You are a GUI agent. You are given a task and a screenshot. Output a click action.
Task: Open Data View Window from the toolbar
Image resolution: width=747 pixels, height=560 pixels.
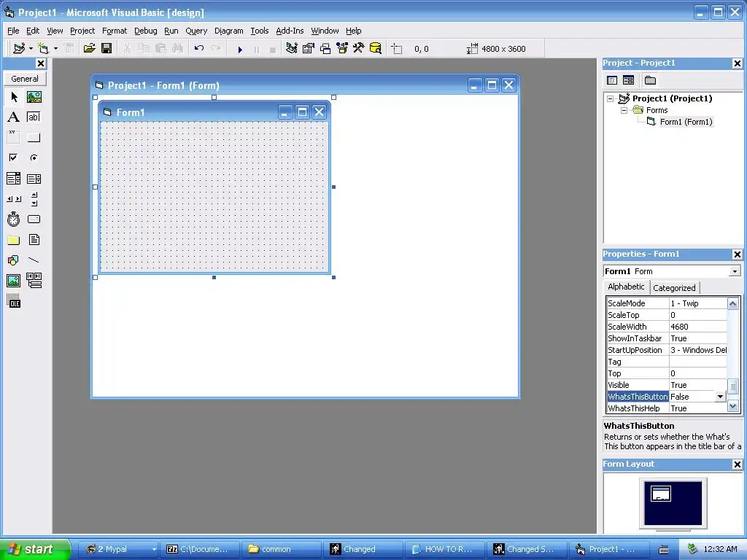pos(376,49)
